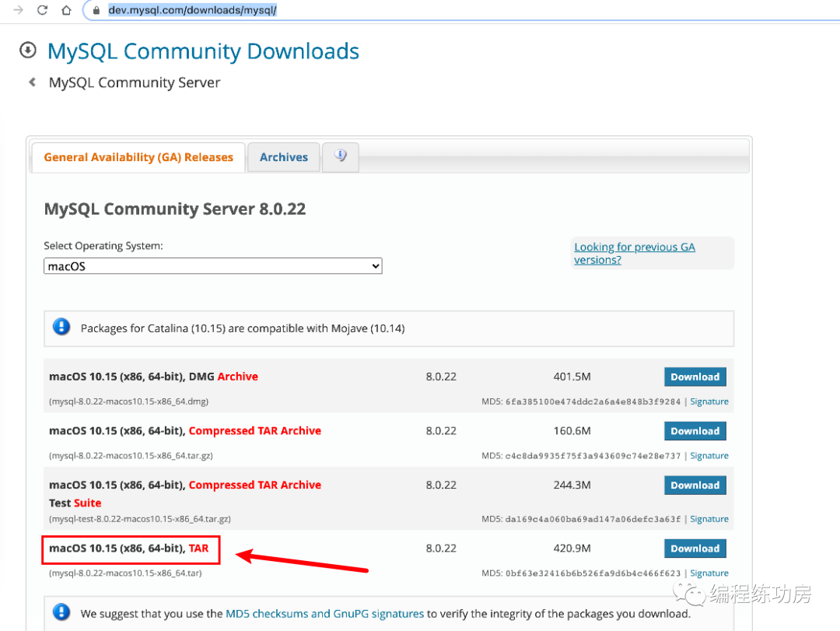Download the 160.6M Compressed TAR Archive
Image resolution: width=840 pixels, height=631 pixels.
pyautogui.click(x=695, y=431)
